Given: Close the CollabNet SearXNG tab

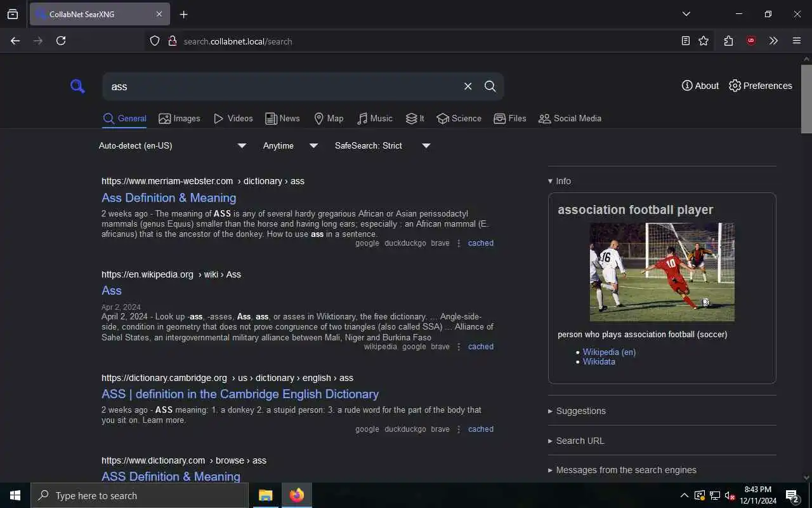Looking at the screenshot, I should click(159, 14).
